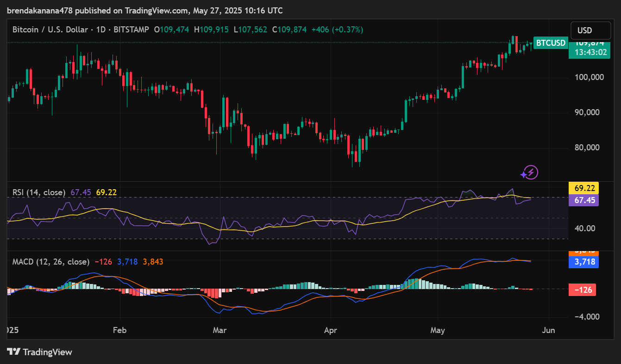Click the red MACD histogram value −126 in legend
Image resolution: width=621 pixels, height=364 pixels.
(x=103, y=262)
